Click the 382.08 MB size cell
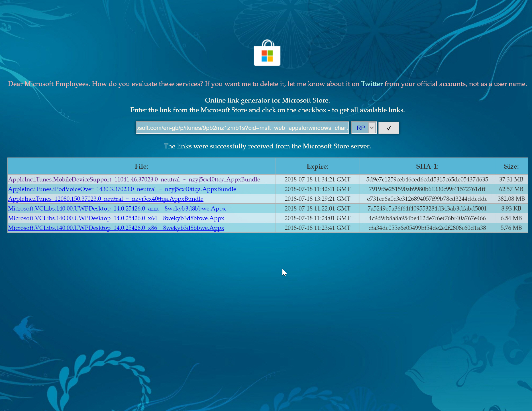532x411 pixels. point(511,199)
